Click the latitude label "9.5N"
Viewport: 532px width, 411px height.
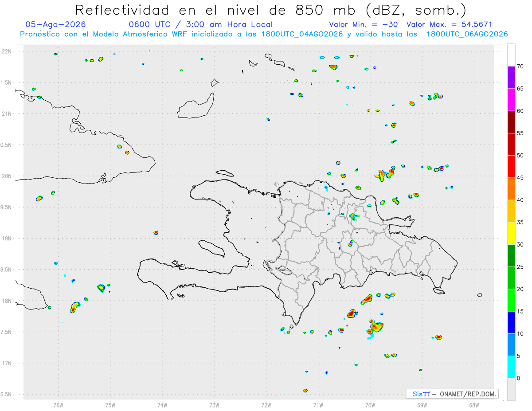click(x=7, y=207)
